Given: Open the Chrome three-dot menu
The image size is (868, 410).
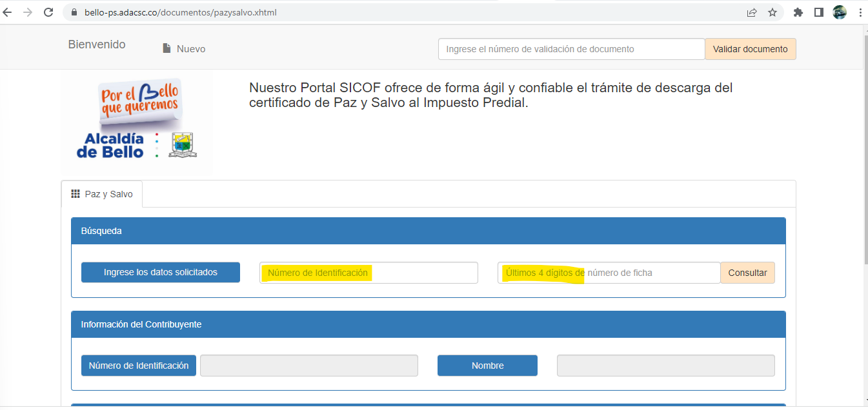Looking at the screenshot, I should [860, 12].
